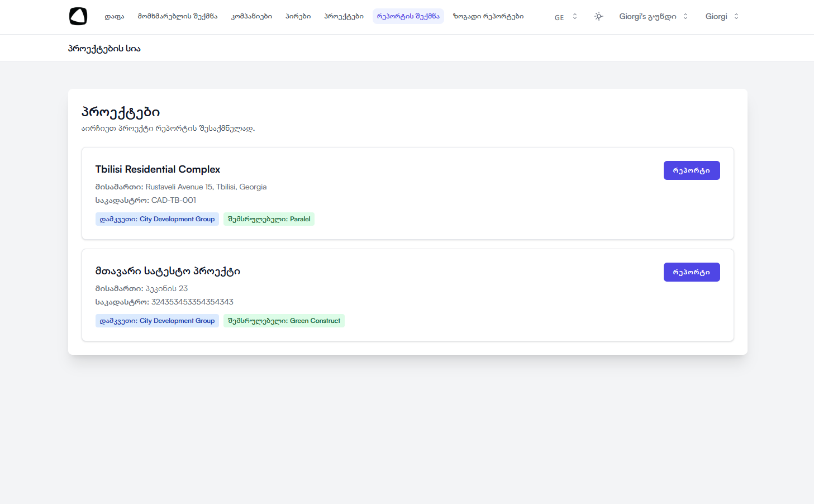
Task: Click დამკვეთი tag in Tbilisi Residential Complex card
Action: click(x=157, y=219)
